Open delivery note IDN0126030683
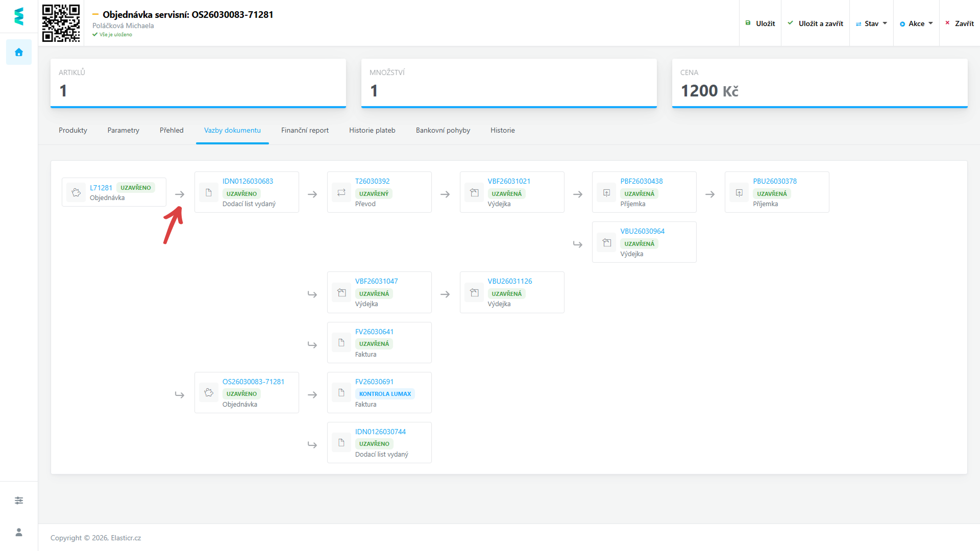 pos(248,181)
